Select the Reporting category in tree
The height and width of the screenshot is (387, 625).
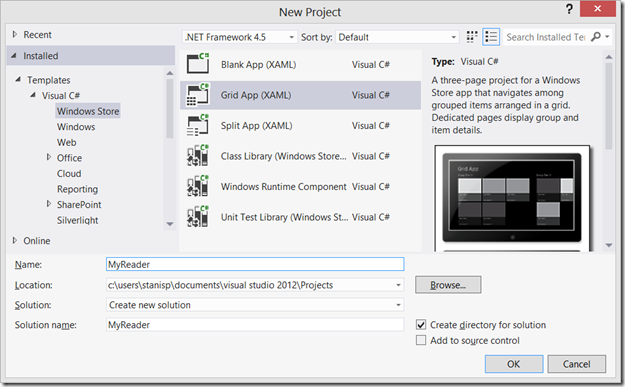77,189
